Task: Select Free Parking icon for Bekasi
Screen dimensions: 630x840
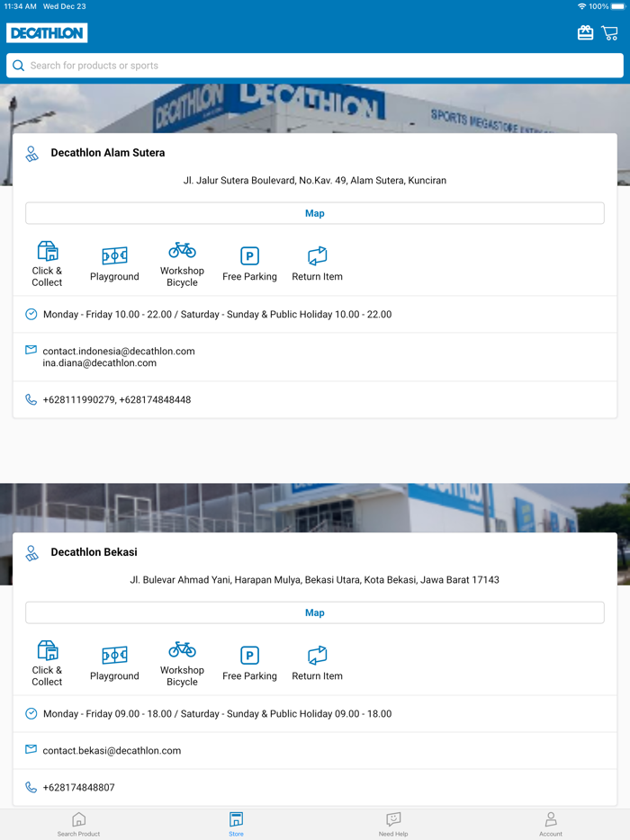Action: [x=249, y=656]
